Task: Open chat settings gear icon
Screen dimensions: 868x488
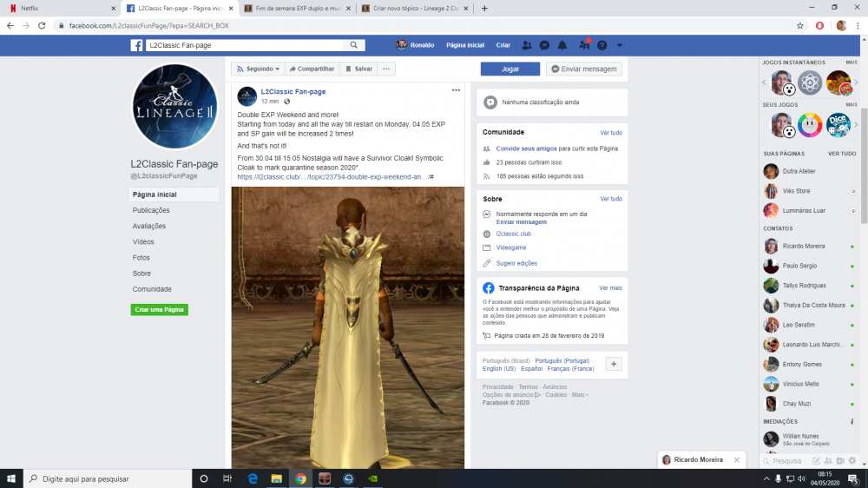Action: [852, 461]
